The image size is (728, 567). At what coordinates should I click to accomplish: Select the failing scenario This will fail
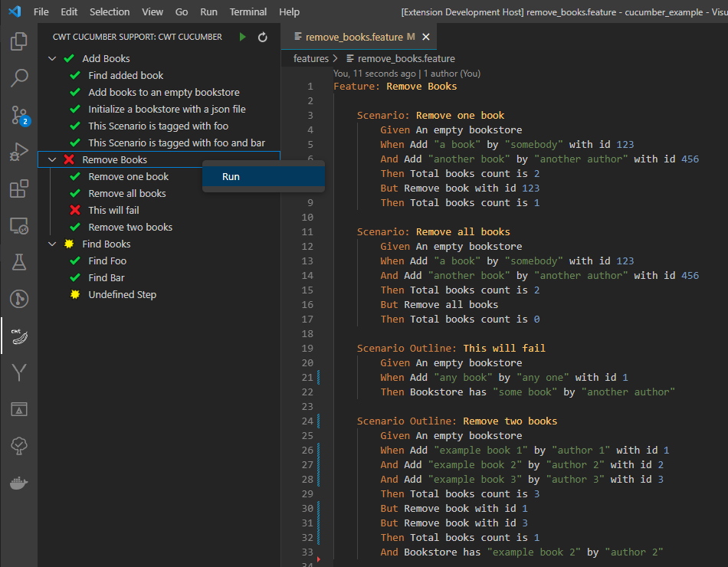tap(113, 210)
